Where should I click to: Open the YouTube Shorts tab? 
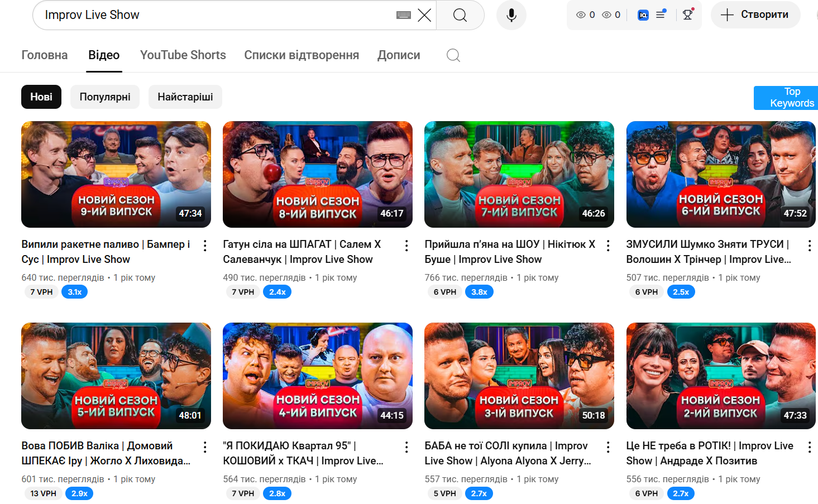click(x=183, y=55)
